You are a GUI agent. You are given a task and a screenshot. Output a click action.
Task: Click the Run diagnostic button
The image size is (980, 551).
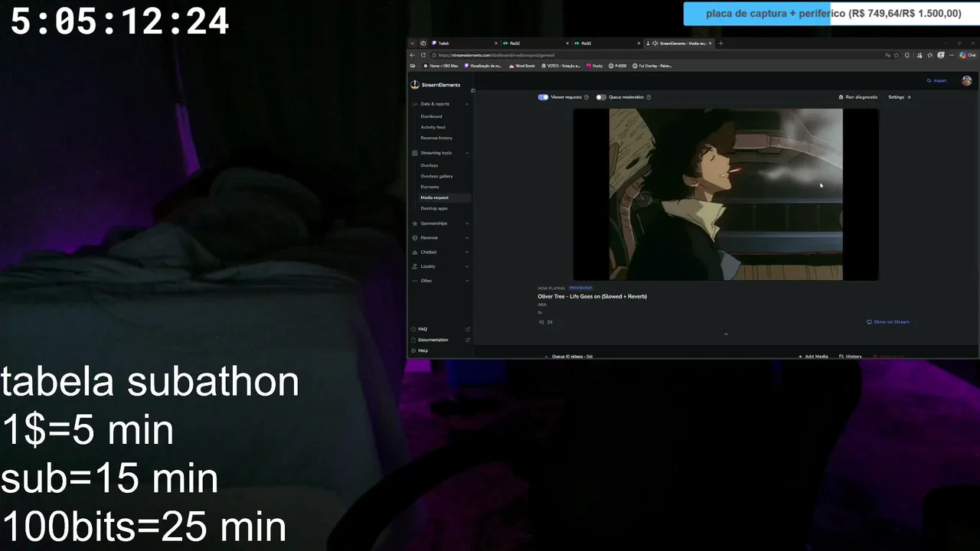[x=858, y=97]
